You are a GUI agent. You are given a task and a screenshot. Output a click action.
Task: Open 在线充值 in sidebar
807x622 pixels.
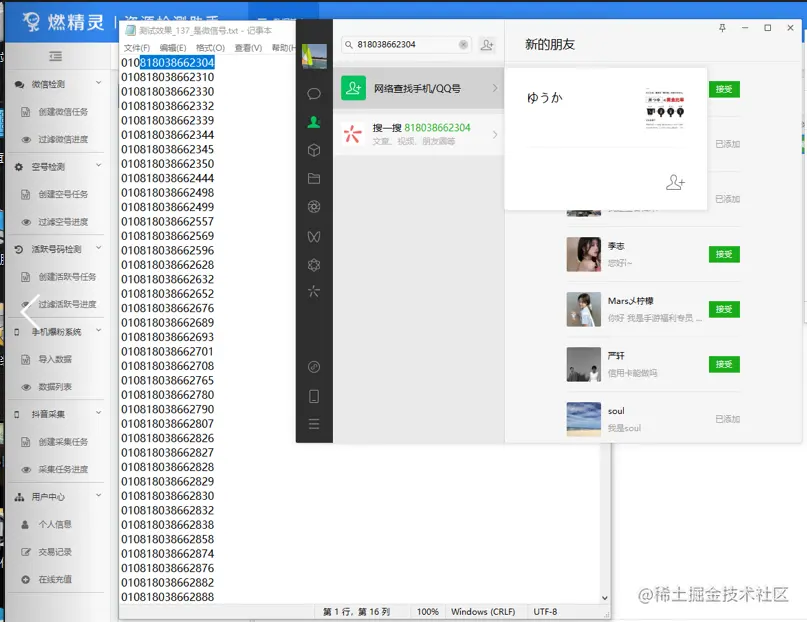click(56, 579)
